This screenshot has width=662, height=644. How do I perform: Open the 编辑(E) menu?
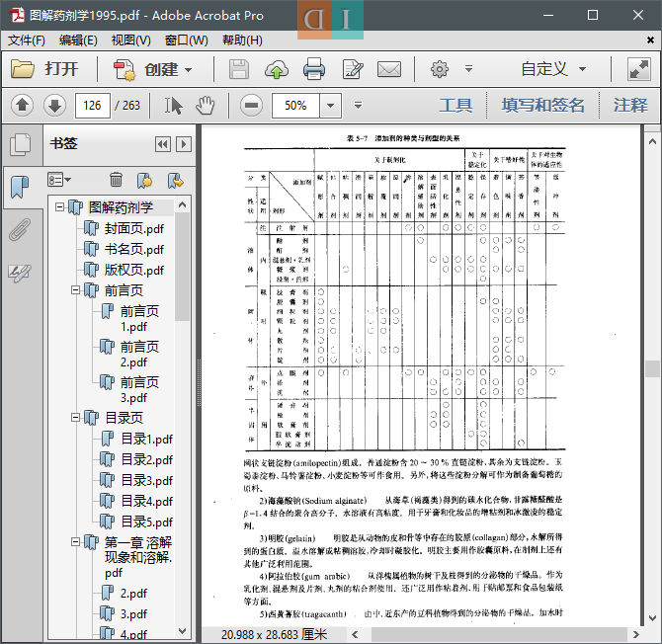coord(78,40)
